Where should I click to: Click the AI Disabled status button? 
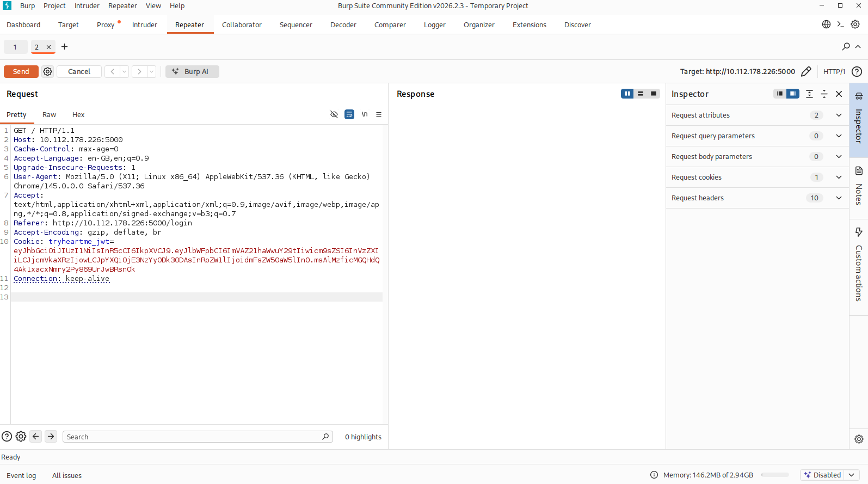coord(822,475)
